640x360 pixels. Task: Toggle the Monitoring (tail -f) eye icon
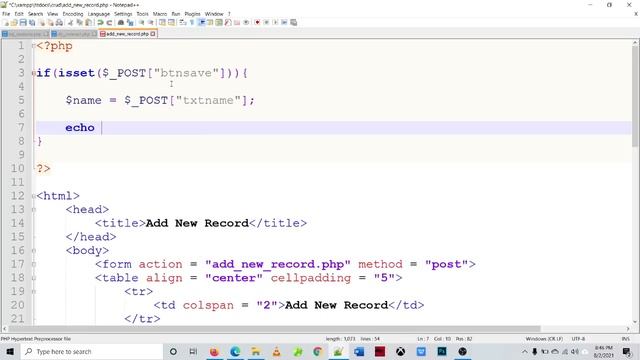[246, 22]
